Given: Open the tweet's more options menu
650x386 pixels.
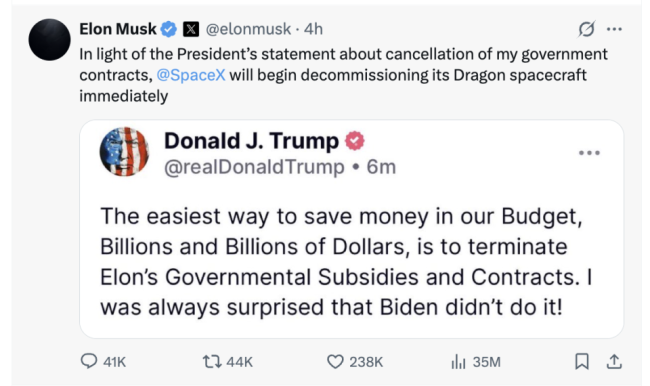Looking at the screenshot, I should 614,29.
